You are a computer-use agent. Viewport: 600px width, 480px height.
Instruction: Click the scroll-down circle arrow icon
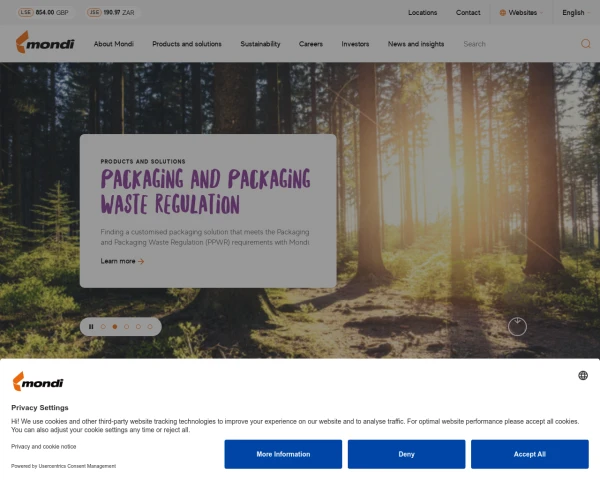pos(517,327)
